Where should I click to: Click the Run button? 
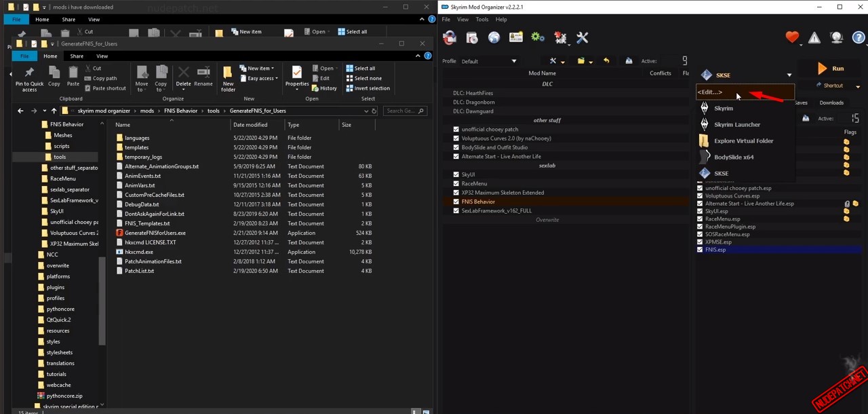pos(831,69)
